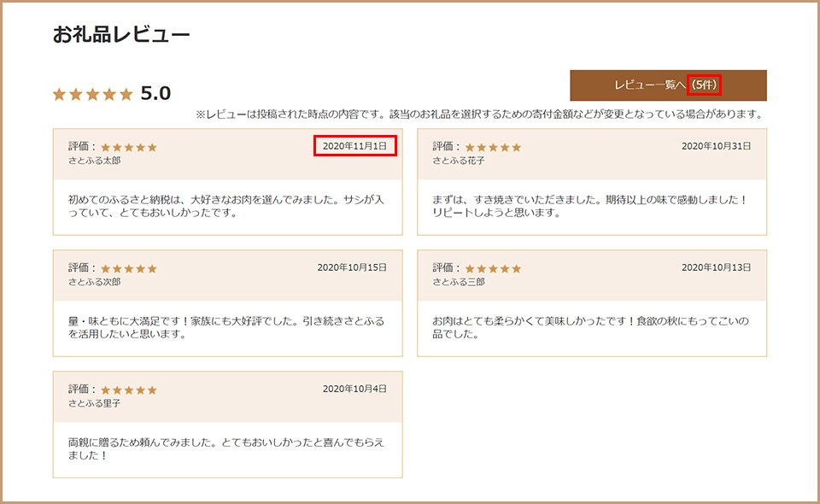Click the 評価： label in さとふる太郎's review
The height and width of the screenshot is (504, 820).
point(83,146)
